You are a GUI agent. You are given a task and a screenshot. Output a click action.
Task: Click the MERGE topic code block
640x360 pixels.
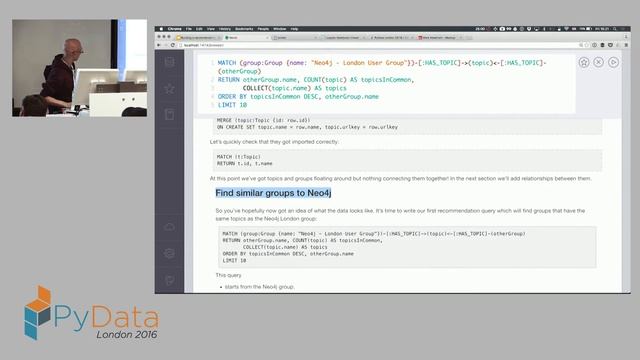pyautogui.click(x=407, y=125)
